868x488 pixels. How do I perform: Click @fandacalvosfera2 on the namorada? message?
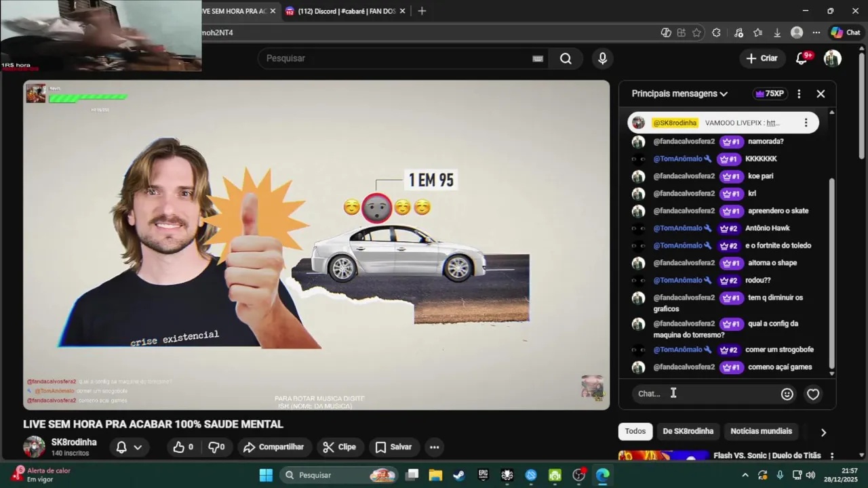coord(684,142)
